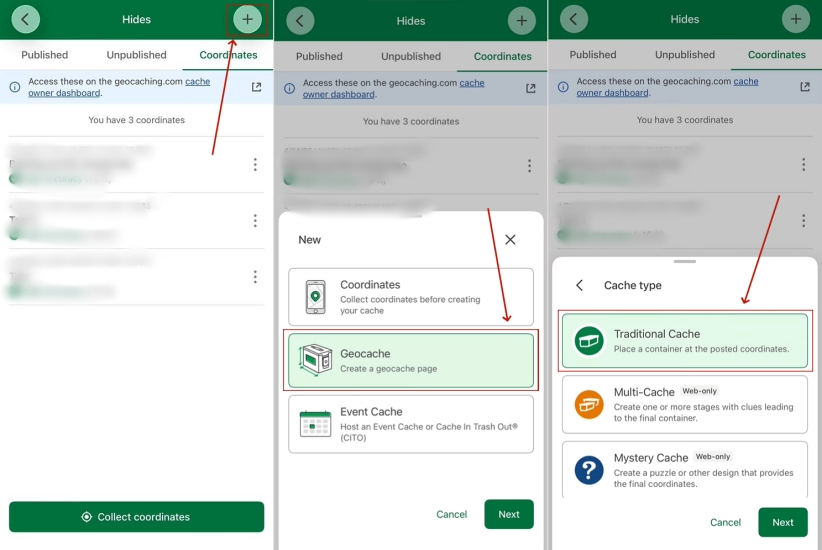
Task: Click the drag handle atop the Cache type sheet
Action: click(x=685, y=261)
